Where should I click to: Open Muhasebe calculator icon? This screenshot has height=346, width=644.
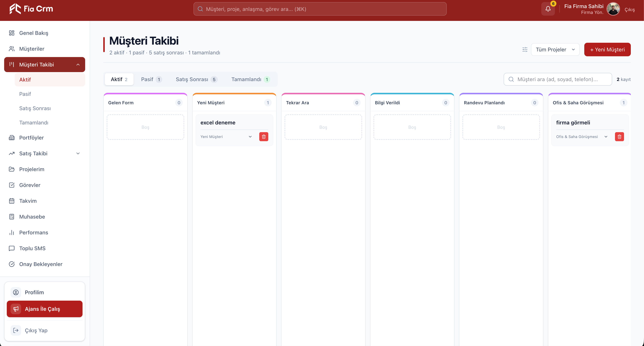tap(12, 217)
